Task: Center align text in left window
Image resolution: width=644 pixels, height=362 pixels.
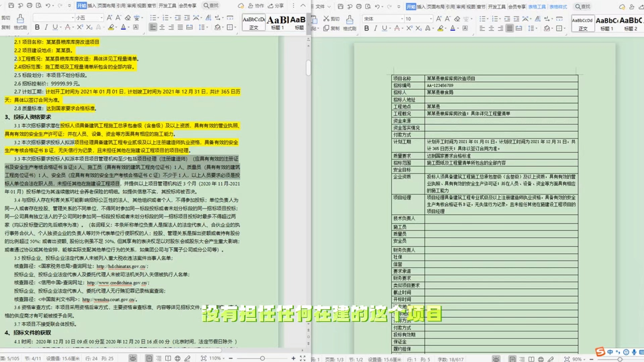Action: (x=162, y=27)
